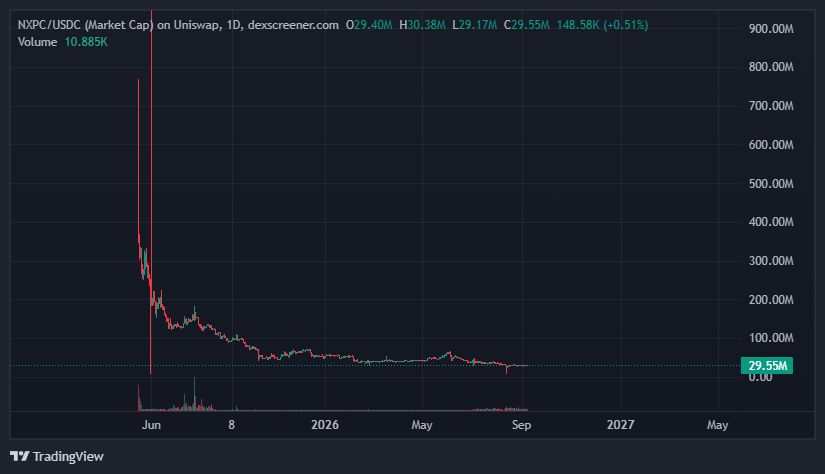Open the TradingView text link

pyautogui.click(x=68, y=456)
